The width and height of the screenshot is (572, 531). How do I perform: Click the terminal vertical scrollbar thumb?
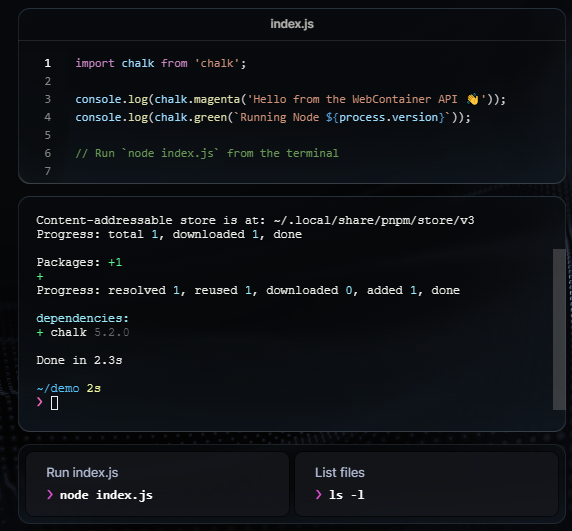[x=559, y=329]
